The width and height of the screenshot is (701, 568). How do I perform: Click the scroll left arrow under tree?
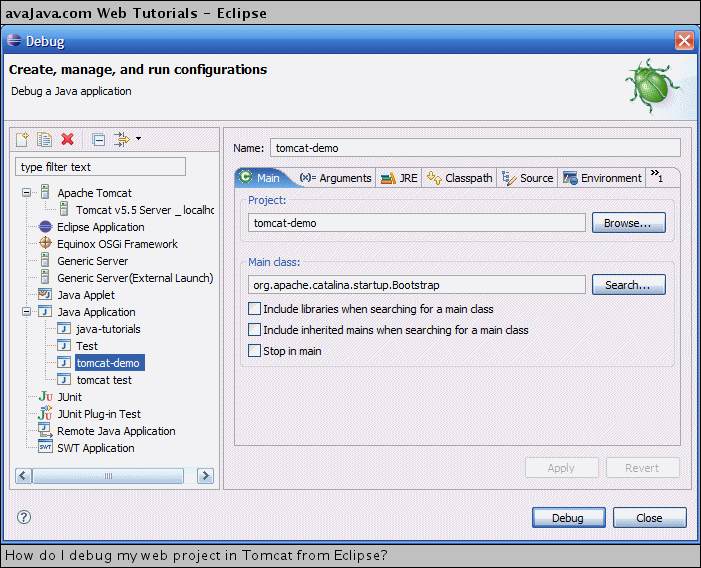[24, 475]
